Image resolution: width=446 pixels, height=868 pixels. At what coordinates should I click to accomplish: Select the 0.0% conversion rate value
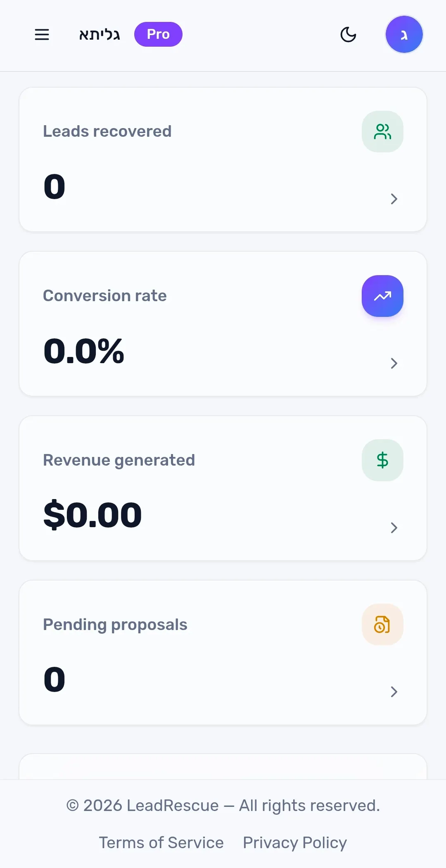click(x=84, y=351)
